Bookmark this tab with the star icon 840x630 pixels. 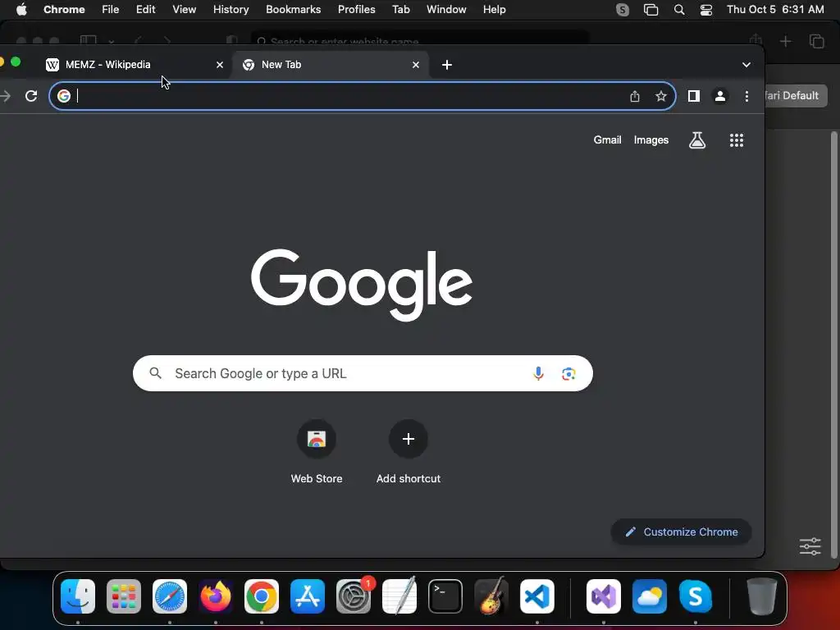click(x=661, y=96)
